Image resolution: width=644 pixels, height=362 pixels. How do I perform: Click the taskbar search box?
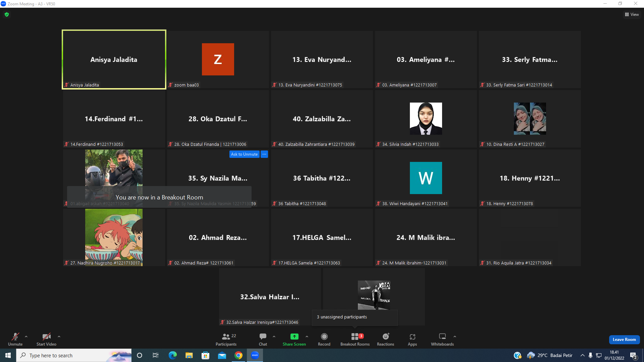click(74, 355)
